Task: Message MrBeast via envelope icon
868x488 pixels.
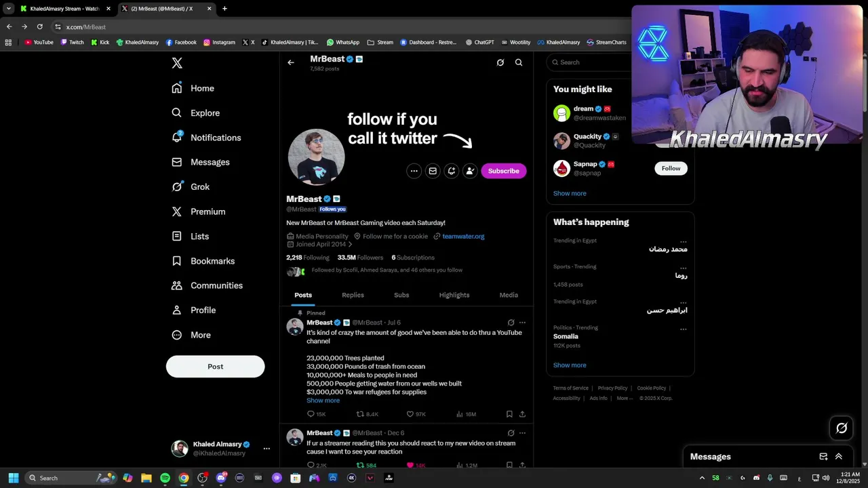Action: [433, 171]
